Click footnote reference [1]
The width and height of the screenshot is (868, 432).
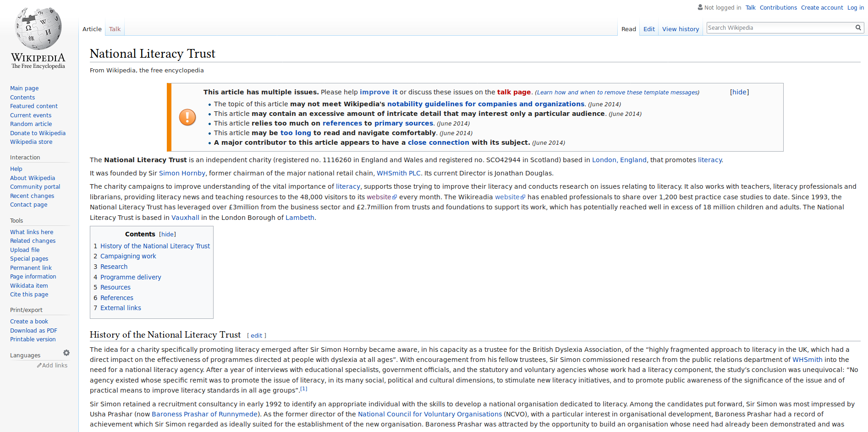pyautogui.click(x=303, y=388)
